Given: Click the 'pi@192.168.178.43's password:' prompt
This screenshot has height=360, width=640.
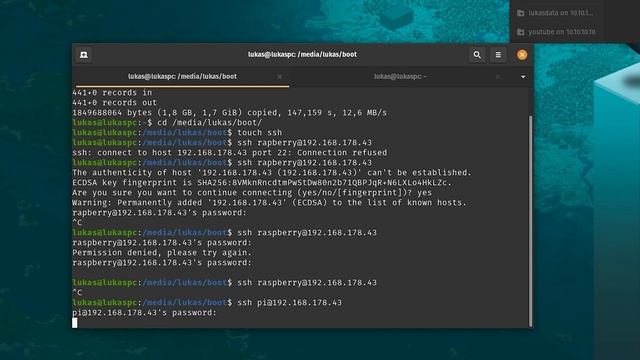Looking at the screenshot, I should [x=144, y=313].
